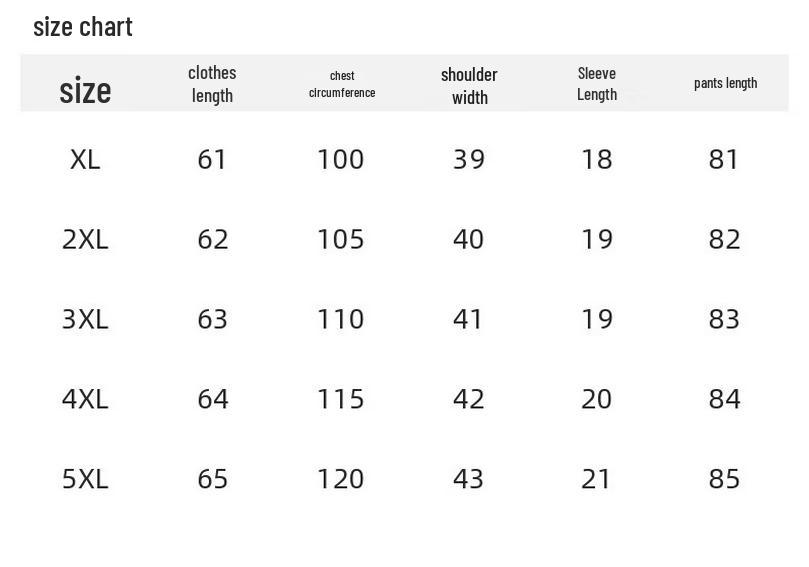Screen dimensions: 809x567
Task: Select the "size" column header
Action: click(85, 90)
